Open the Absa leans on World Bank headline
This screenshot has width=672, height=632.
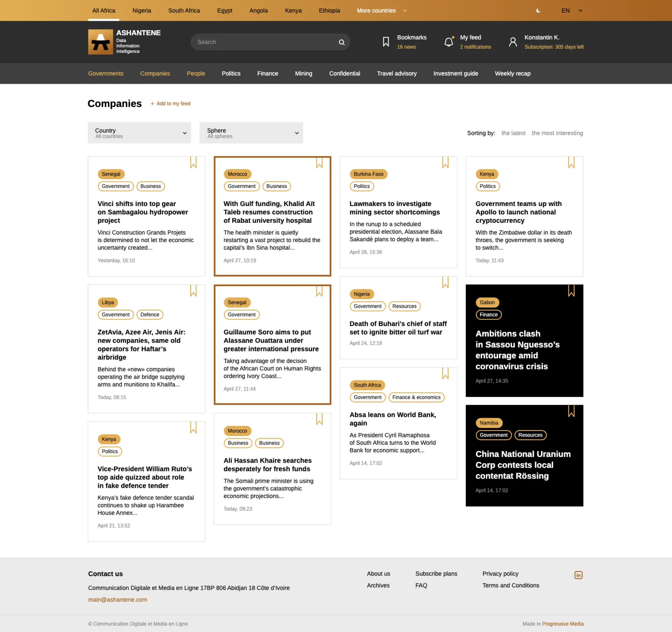[x=392, y=419]
